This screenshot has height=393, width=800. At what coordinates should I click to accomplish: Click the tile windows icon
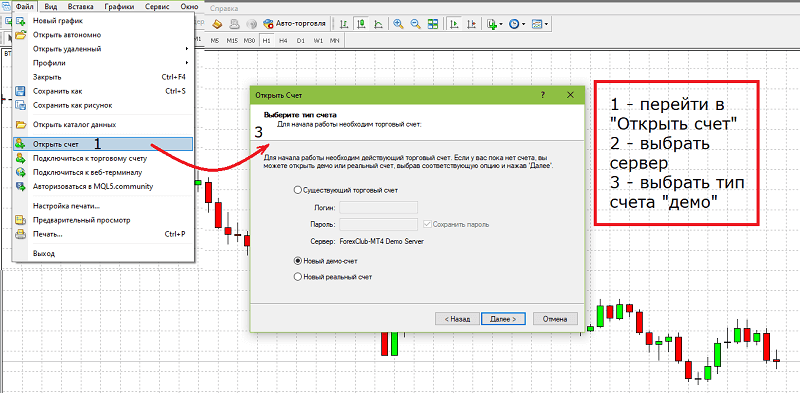coord(433,23)
